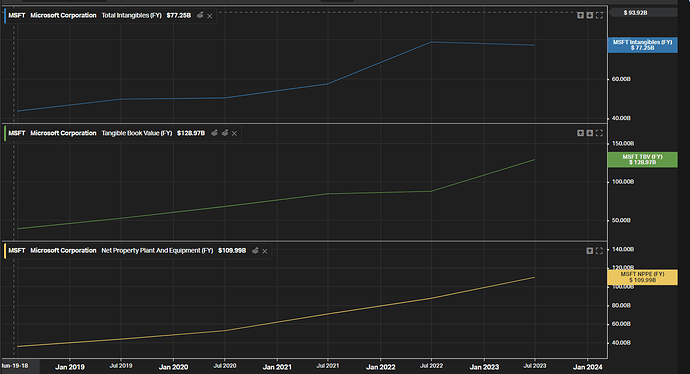Move Net Property Plant pane down

point(590,251)
